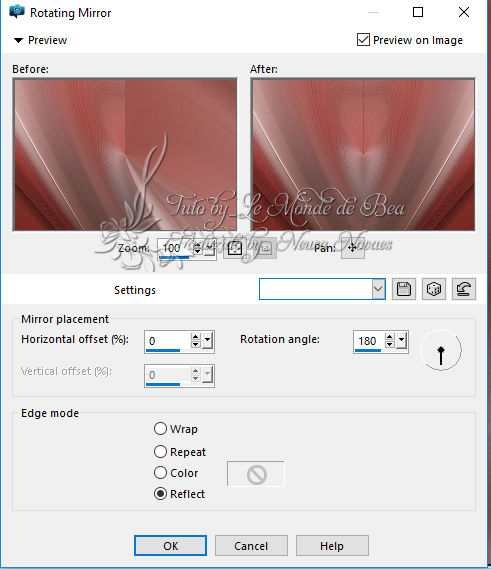The height and width of the screenshot is (569, 491).
Task: Click the Save preset floppy disk icon
Action: pyautogui.click(x=404, y=289)
